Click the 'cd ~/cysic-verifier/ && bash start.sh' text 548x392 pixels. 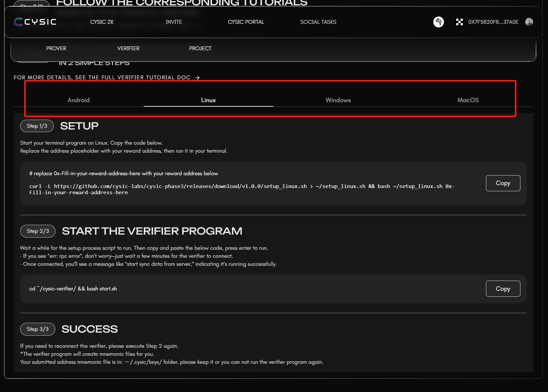73,289
